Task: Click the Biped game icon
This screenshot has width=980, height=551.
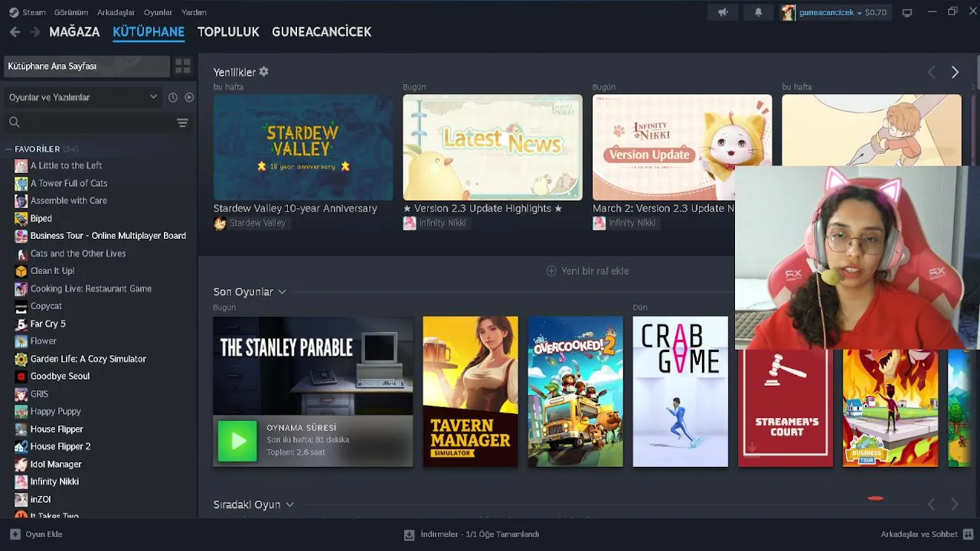Action: pos(21,218)
